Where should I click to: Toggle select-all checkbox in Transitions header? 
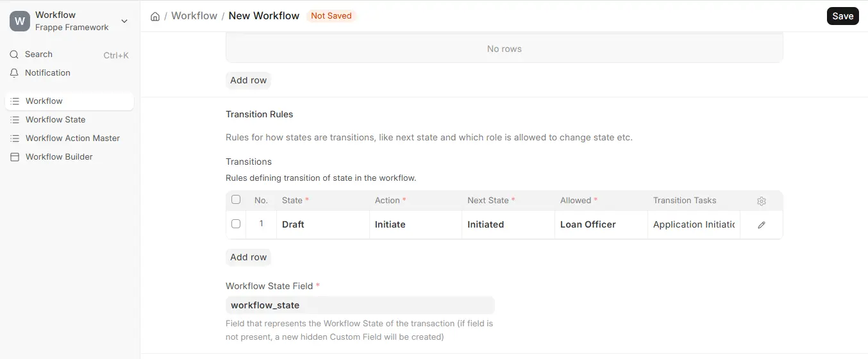click(x=236, y=200)
